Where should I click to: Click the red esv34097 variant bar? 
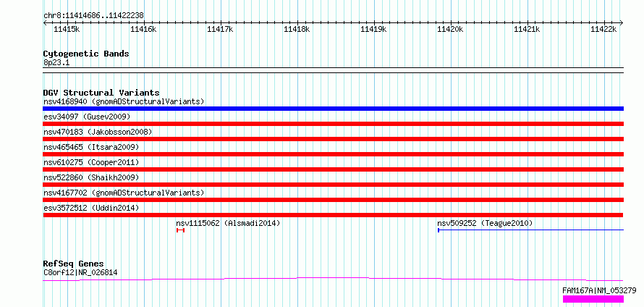pos(333,124)
